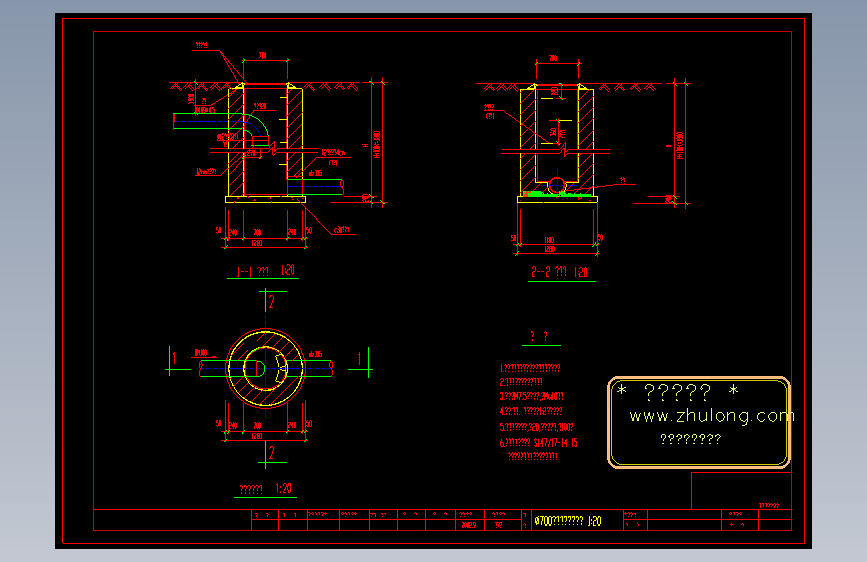This screenshot has height=562, width=867.
Task: Click the underlined "? ?" notes heading
Action: [x=539, y=336]
